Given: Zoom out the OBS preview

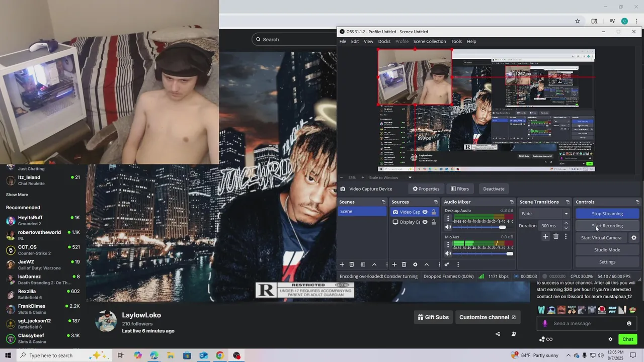Looking at the screenshot, I should pos(342,177).
